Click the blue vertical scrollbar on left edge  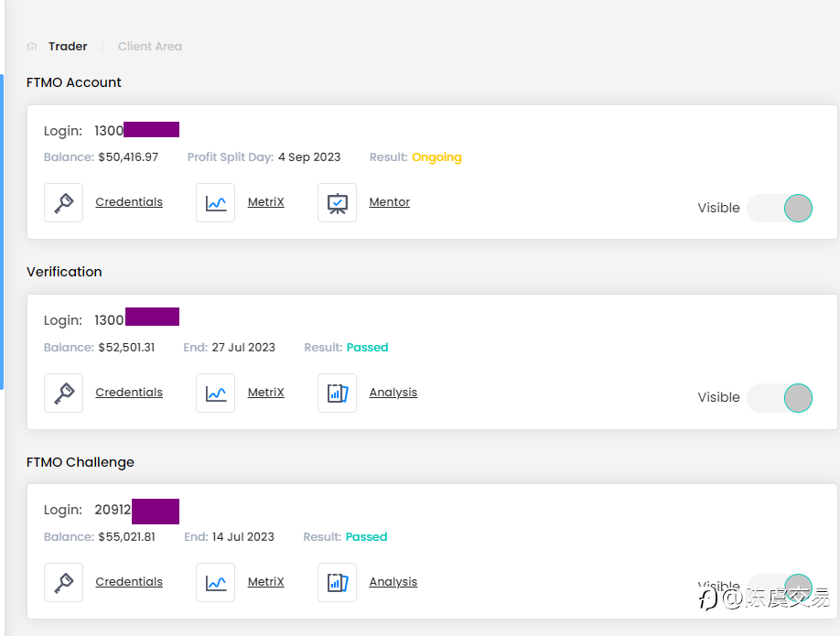2,232
